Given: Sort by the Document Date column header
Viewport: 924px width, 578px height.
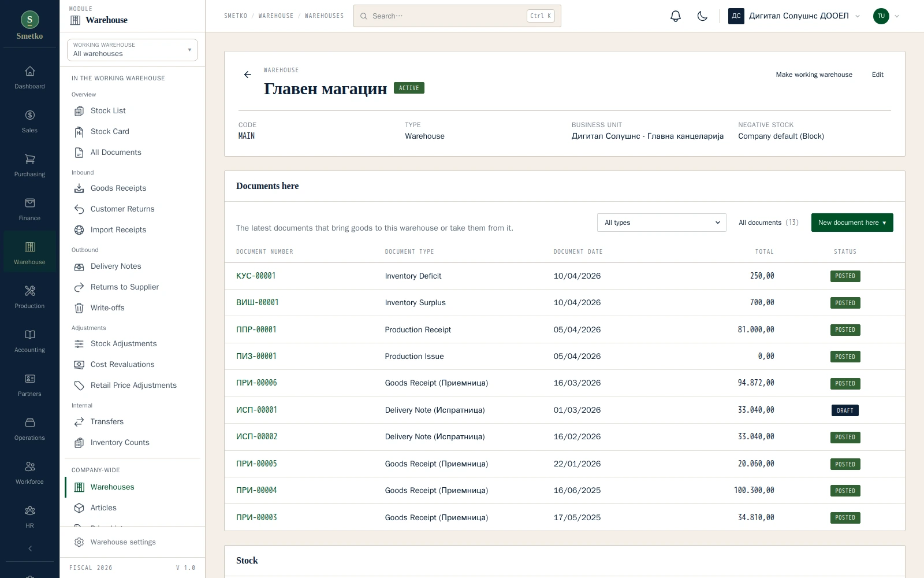Looking at the screenshot, I should pos(578,252).
